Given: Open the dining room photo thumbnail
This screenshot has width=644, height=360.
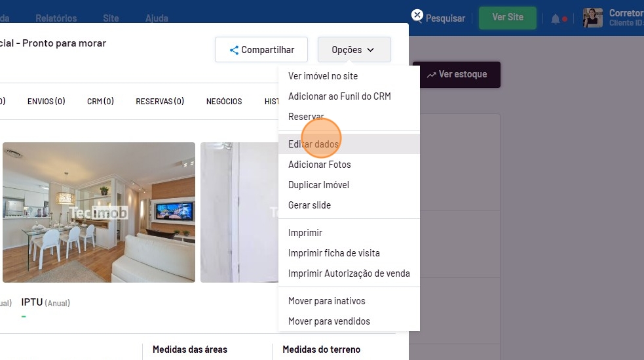Looking at the screenshot, I should 99,212.
